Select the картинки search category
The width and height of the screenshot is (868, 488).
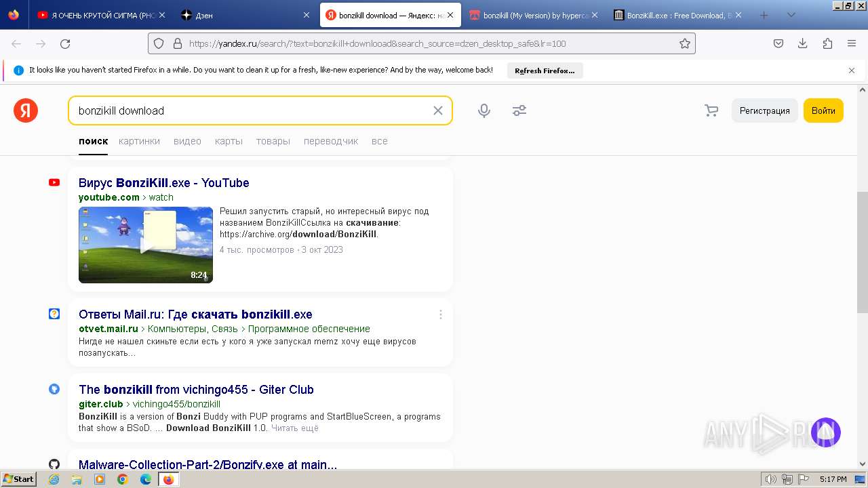(x=139, y=141)
